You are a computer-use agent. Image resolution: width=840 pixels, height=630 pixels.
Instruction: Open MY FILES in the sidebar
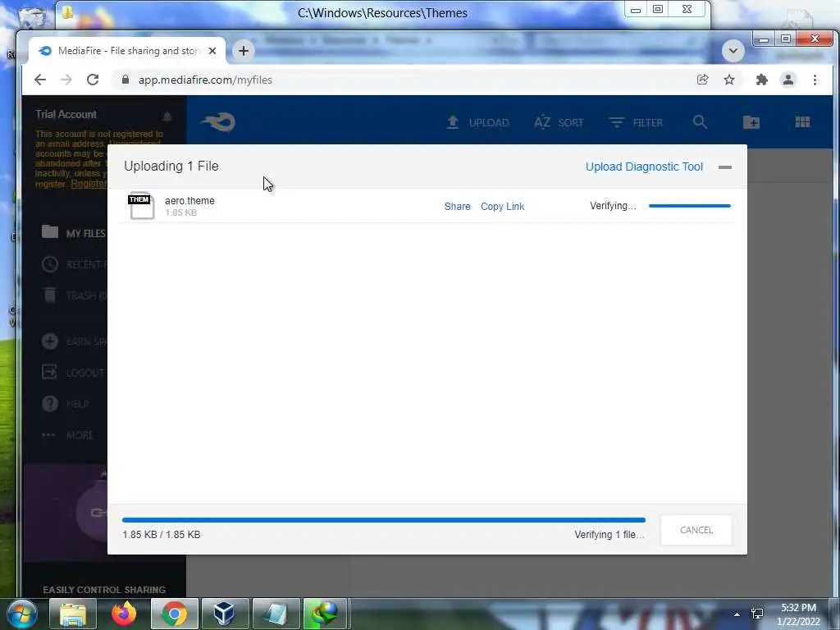74,233
